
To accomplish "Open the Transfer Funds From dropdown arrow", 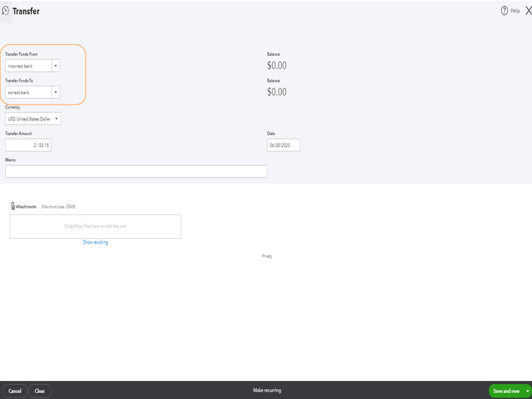I will click(x=55, y=66).
